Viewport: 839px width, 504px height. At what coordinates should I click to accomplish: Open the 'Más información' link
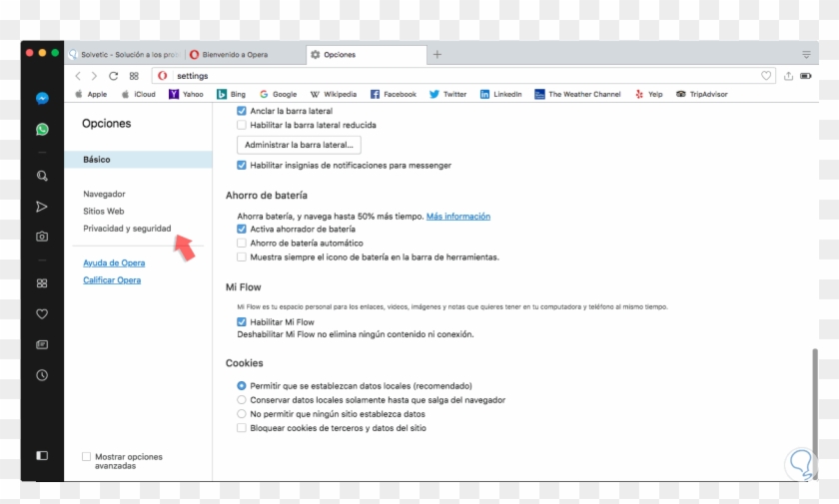457,216
